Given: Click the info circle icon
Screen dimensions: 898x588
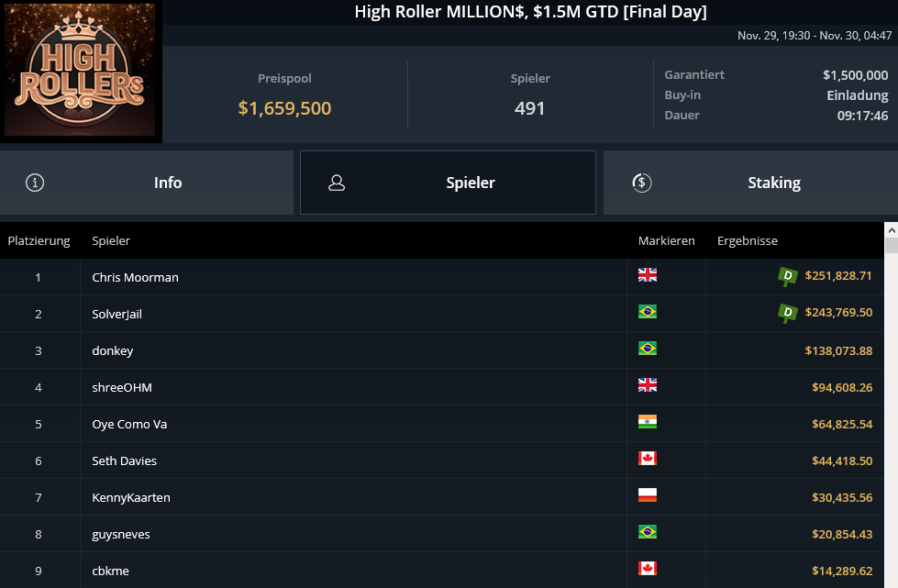Looking at the screenshot, I should point(36,183).
